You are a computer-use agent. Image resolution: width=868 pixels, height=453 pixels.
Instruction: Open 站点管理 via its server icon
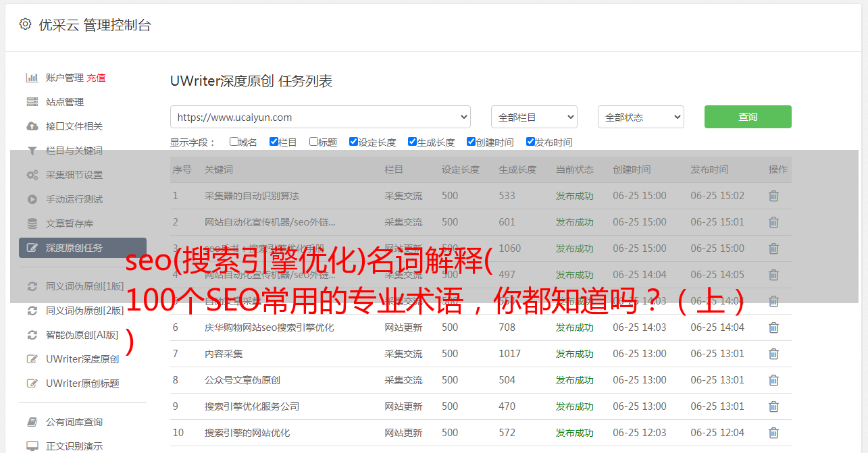click(x=32, y=102)
